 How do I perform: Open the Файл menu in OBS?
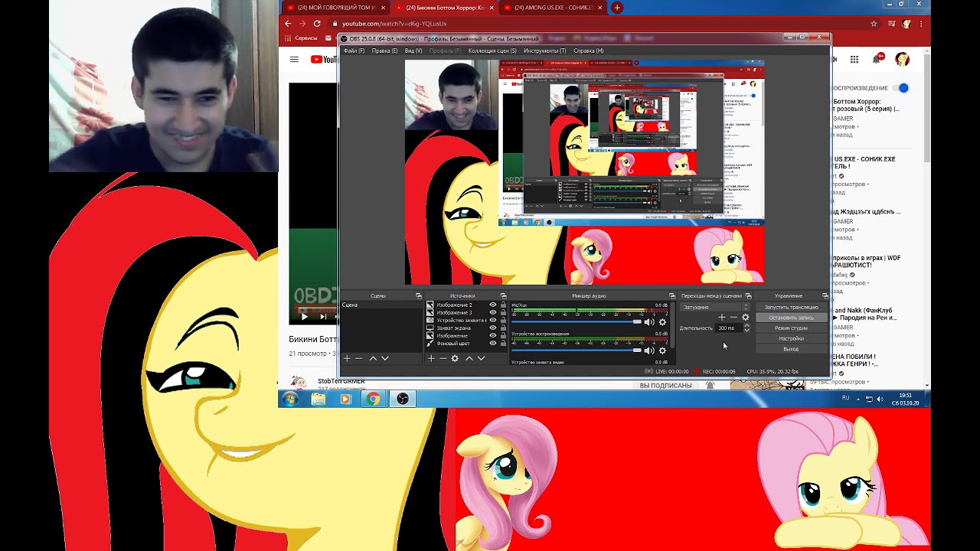point(354,51)
